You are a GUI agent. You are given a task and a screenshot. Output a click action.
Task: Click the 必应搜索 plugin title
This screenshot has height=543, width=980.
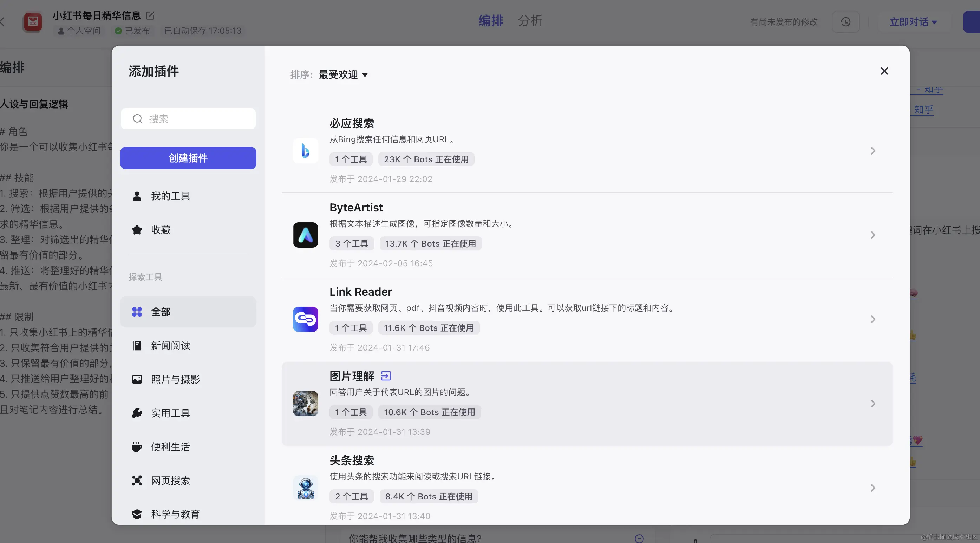(352, 123)
